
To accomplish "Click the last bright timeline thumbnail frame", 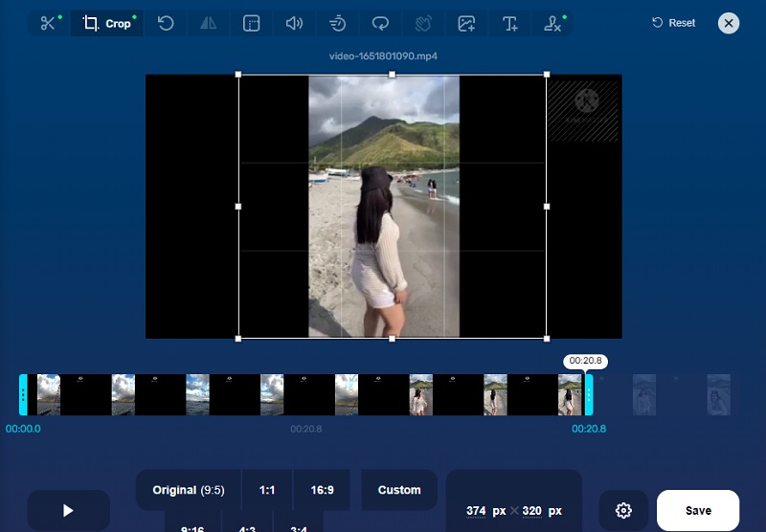I will [570, 395].
